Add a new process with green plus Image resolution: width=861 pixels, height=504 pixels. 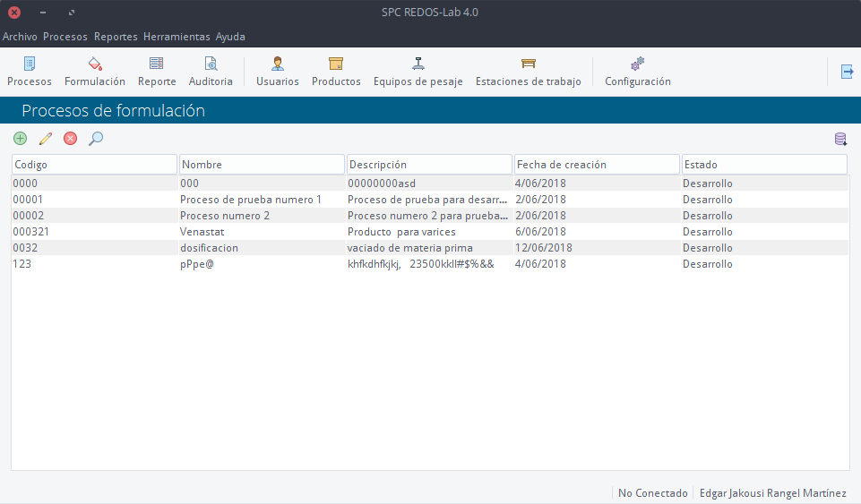(21, 138)
